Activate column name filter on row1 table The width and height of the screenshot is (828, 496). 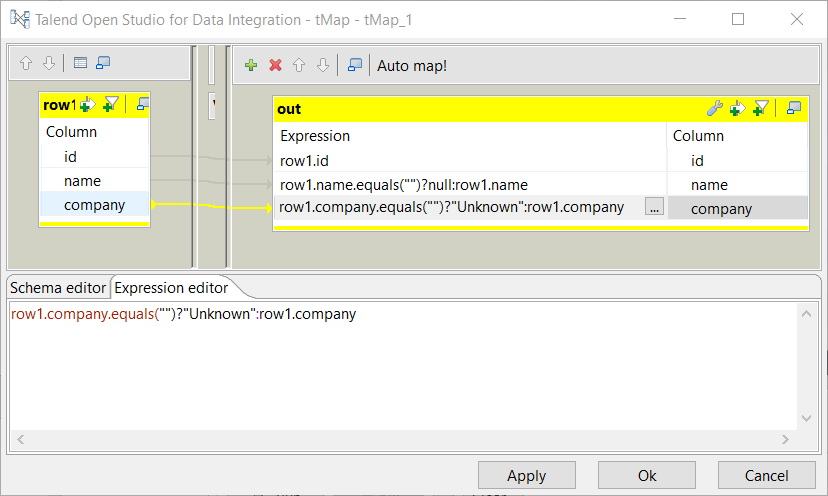click(x=111, y=104)
